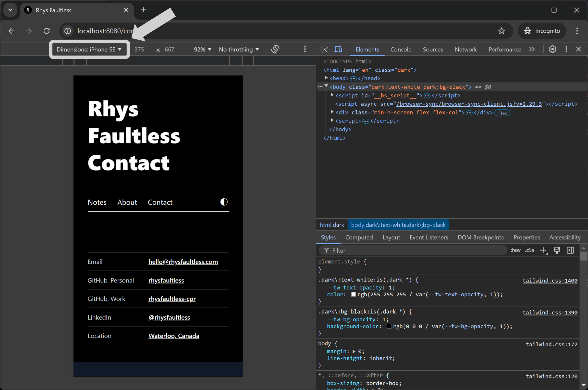
Task: Switch to the Computed pane
Action: [x=359, y=237]
